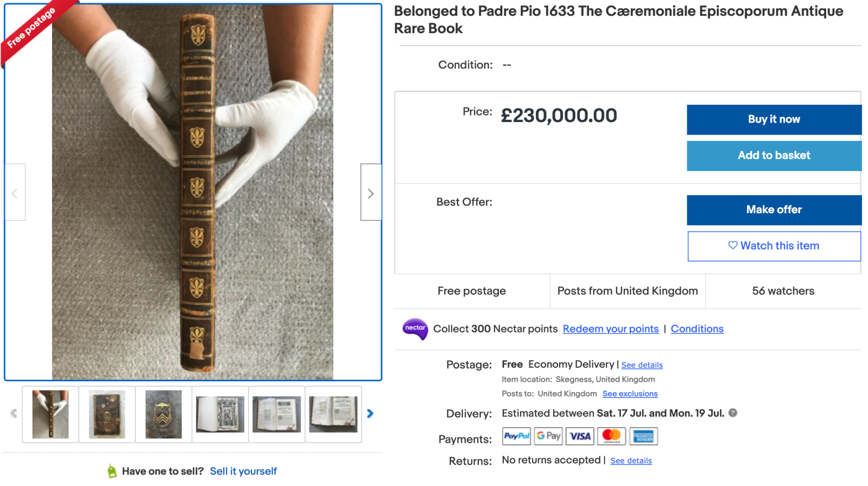868x486 pixels.
Task: Open Redeem your points link
Action: point(610,329)
